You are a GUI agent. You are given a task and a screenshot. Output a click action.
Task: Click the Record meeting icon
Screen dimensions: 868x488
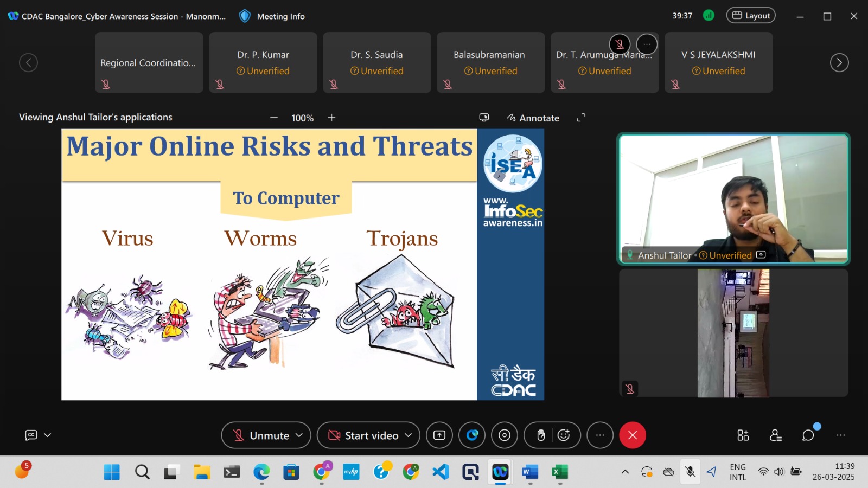coord(505,435)
